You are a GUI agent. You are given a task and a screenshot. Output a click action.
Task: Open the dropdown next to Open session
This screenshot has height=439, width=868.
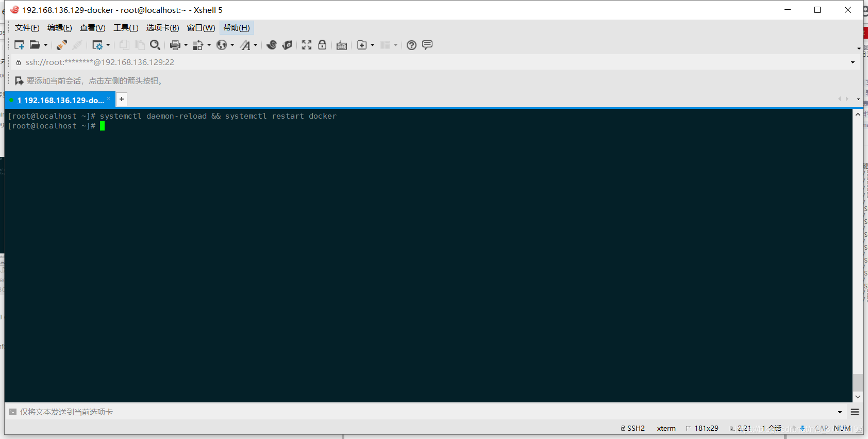tap(46, 45)
